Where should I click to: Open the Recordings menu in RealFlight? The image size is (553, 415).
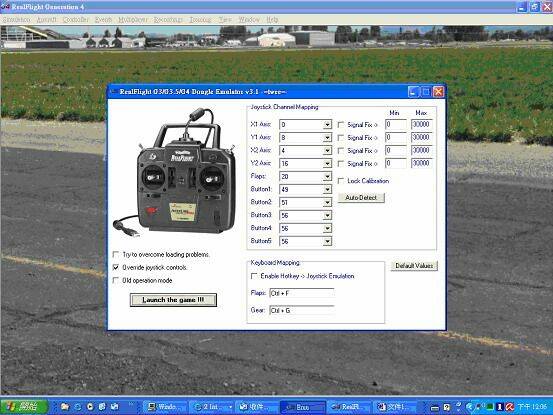[168, 20]
